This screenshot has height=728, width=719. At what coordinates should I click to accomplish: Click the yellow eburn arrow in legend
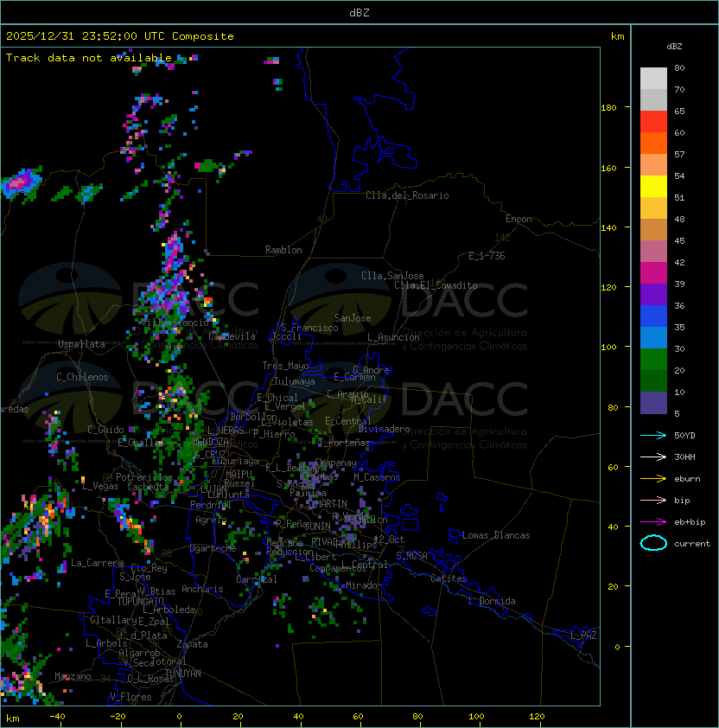pyautogui.click(x=653, y=479)
